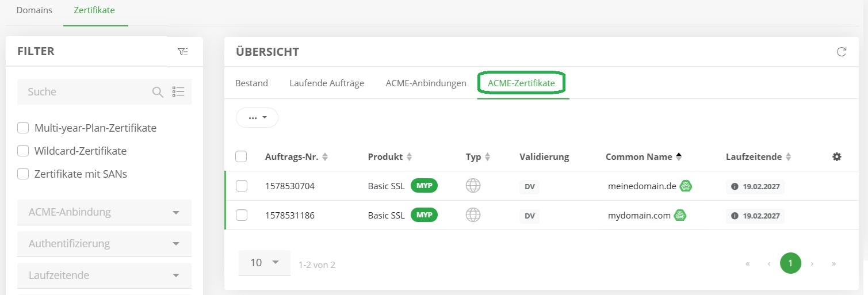Change rows per page dropdown showing 10

265,263
